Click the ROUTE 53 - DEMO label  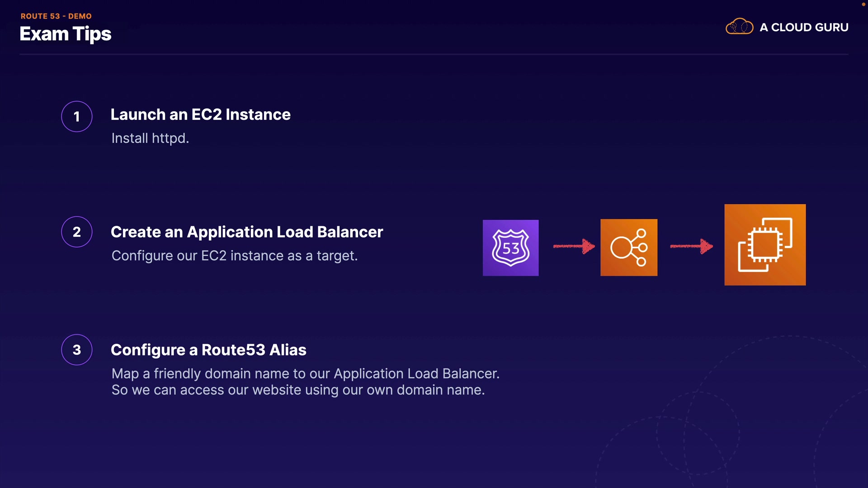[x=56, y=16]
